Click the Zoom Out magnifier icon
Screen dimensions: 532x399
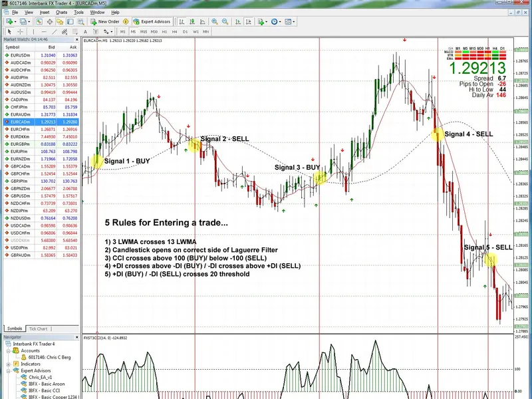[x=225, y=22]
